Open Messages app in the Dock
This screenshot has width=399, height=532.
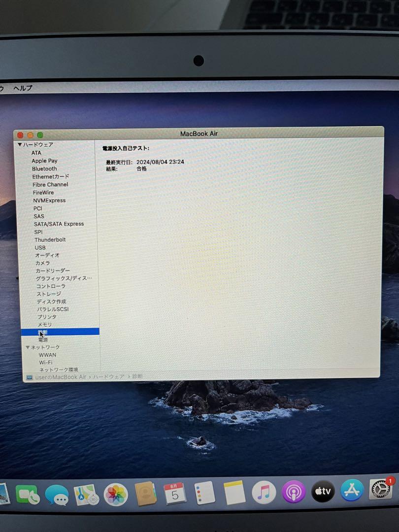(57, 495)
